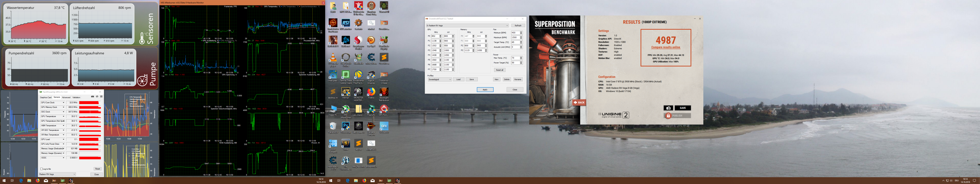980x184 pixels.
Task: Open the RSI Launcher shortcut
Action: pyautogui.click(x=346, y=24)
